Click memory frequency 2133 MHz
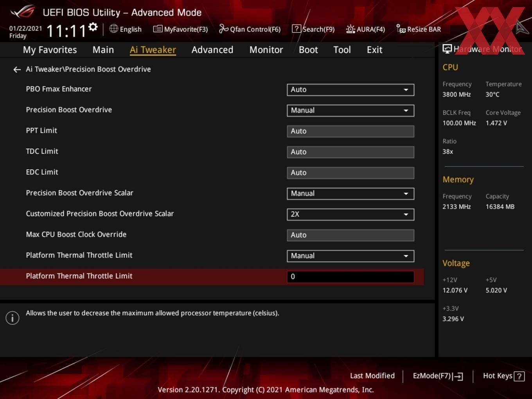 tap(457, 207)
